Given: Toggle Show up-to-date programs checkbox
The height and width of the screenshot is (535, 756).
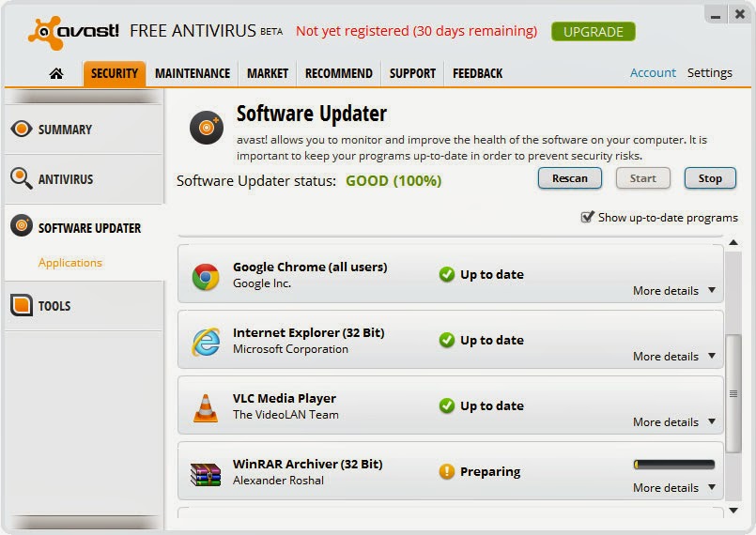Looking at the screenshot, I should (x=587, y=217).
